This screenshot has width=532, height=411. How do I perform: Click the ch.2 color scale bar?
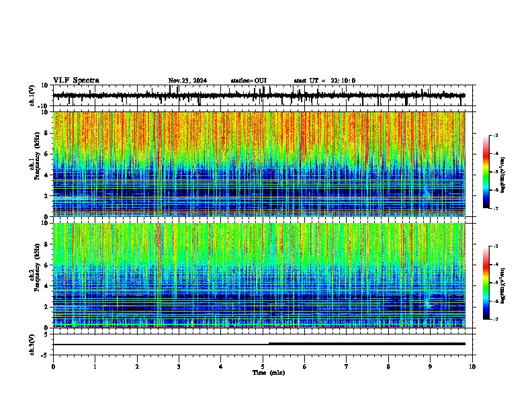point(486,283)
